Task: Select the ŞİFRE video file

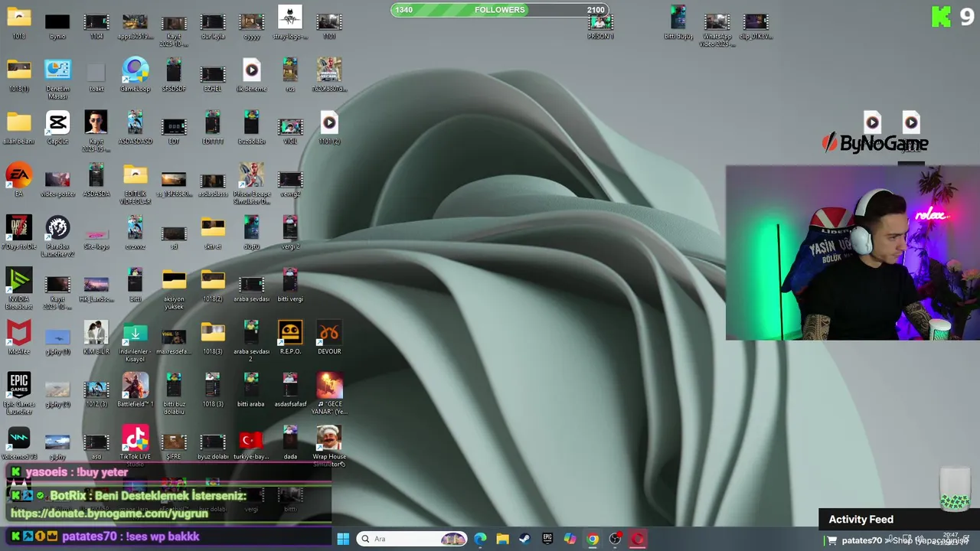Action: [x=174, y=446]
